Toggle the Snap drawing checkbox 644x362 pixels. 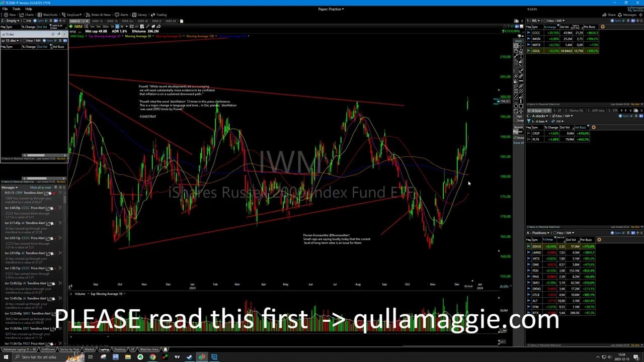click(515, 121)
